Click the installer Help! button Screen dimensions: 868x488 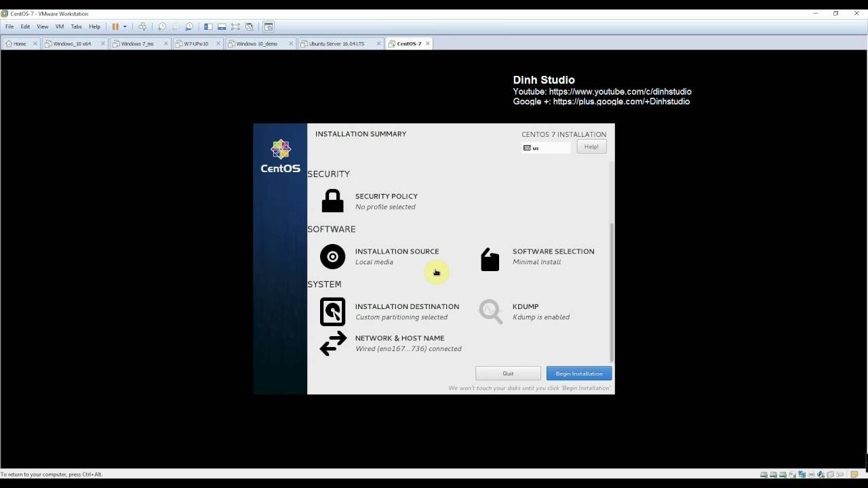point(591,146)
